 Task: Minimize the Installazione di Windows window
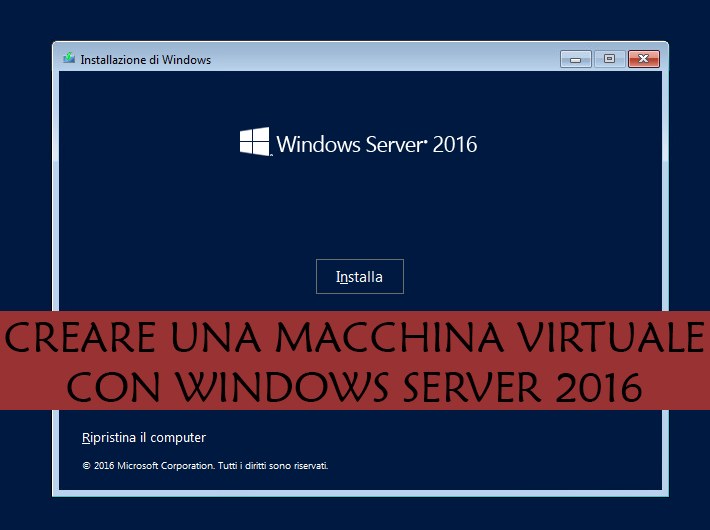pyautogui.click(x=575, y=59)
